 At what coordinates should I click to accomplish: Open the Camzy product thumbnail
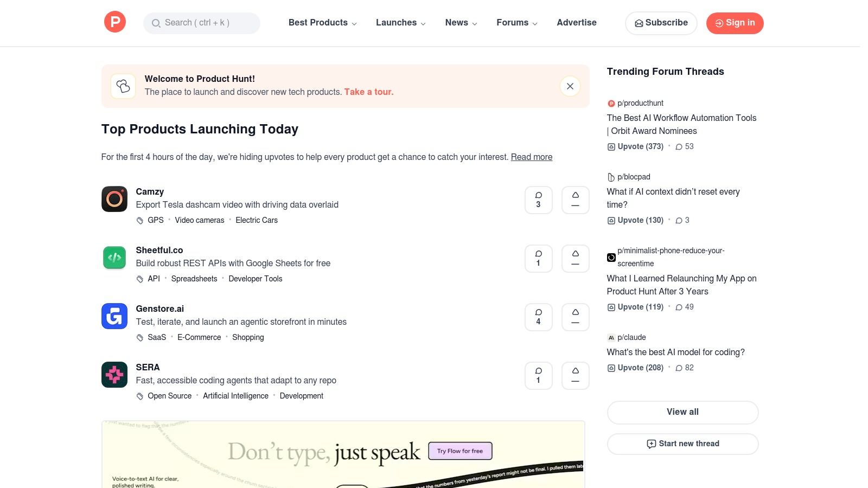(114, 199)
